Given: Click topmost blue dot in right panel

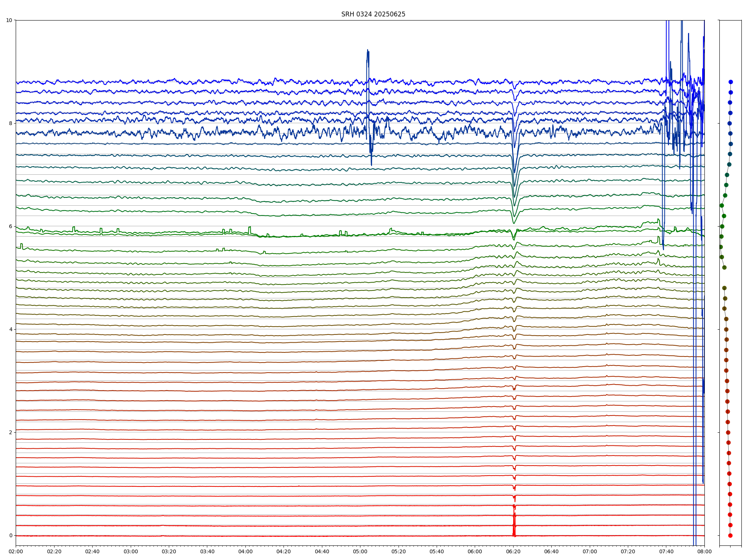Looking at the screenshot, I should tap(731, 82).
